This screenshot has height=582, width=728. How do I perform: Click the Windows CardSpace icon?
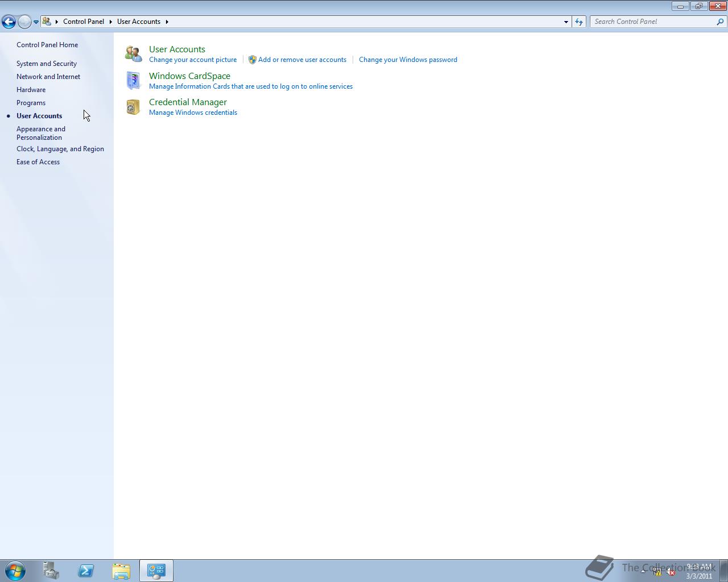pos(133,81)
